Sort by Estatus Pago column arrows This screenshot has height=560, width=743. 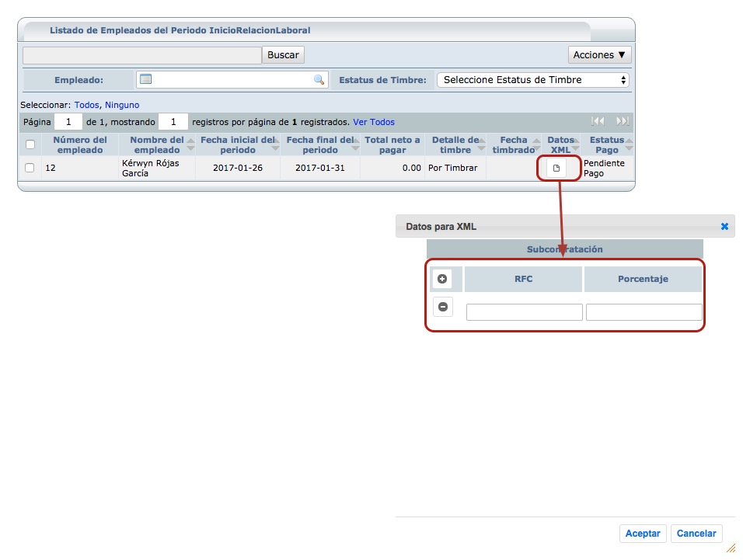point(629,144)
